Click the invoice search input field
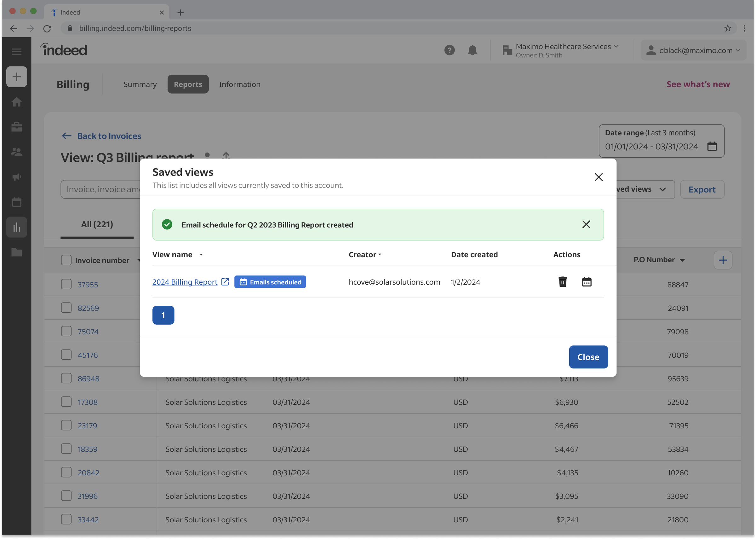 point(100,189)
